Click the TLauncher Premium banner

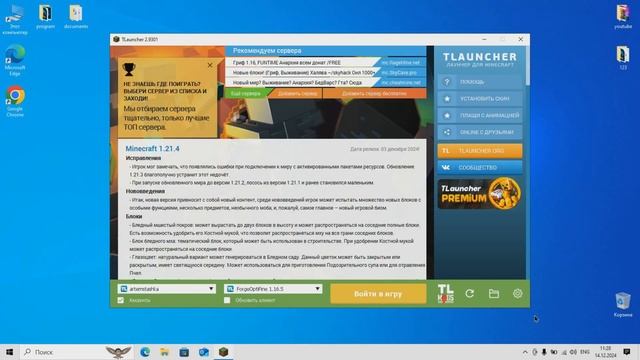click(480, 193)
